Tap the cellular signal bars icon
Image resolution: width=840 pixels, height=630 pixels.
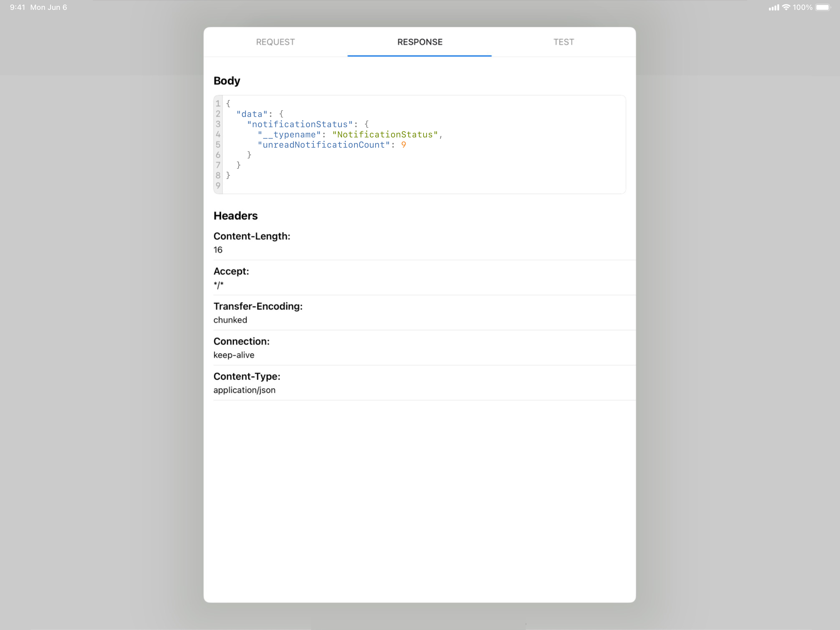tap(773, 8)
